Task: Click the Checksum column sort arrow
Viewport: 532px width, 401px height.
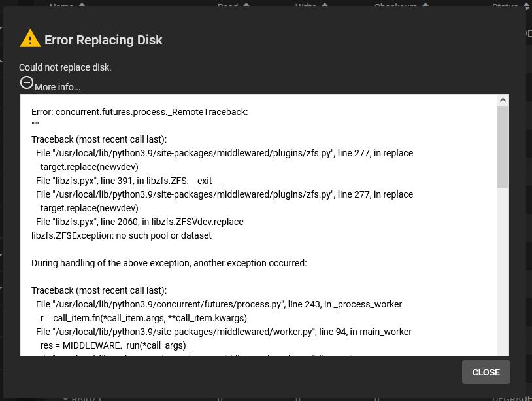Action: click(x=425, y=5)
